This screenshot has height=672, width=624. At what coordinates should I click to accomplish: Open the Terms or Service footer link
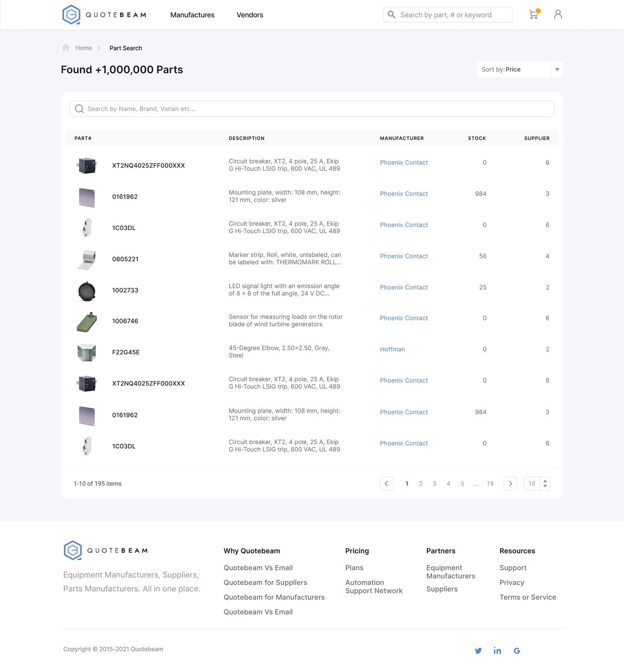(x=528, y=597)
